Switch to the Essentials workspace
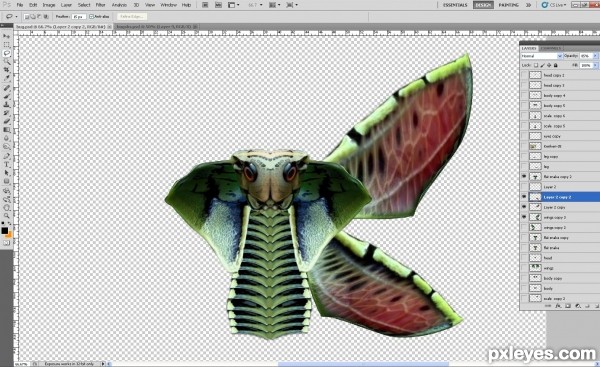 455,5
